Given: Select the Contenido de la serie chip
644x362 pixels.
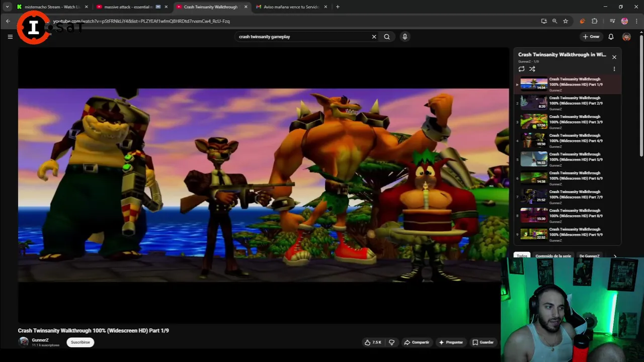Looking at the screenshot, I should [x=553, y=256].
